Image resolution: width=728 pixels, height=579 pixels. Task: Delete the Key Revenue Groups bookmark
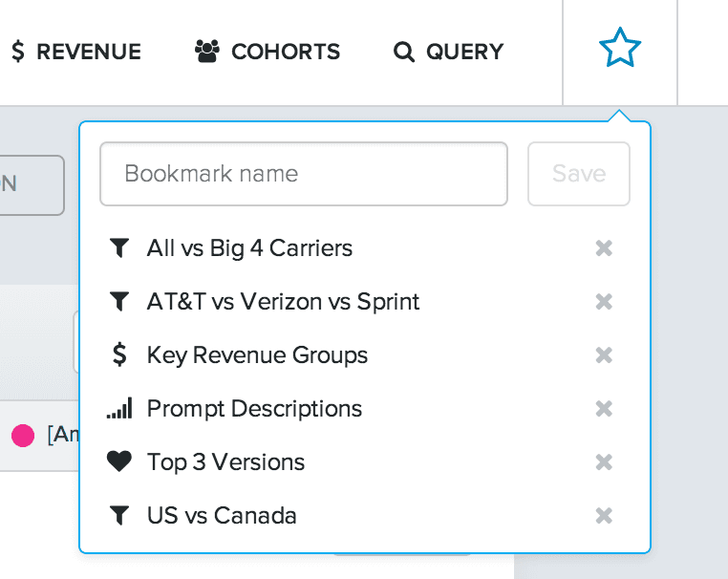pyautogui.click(x=604, y=355)
